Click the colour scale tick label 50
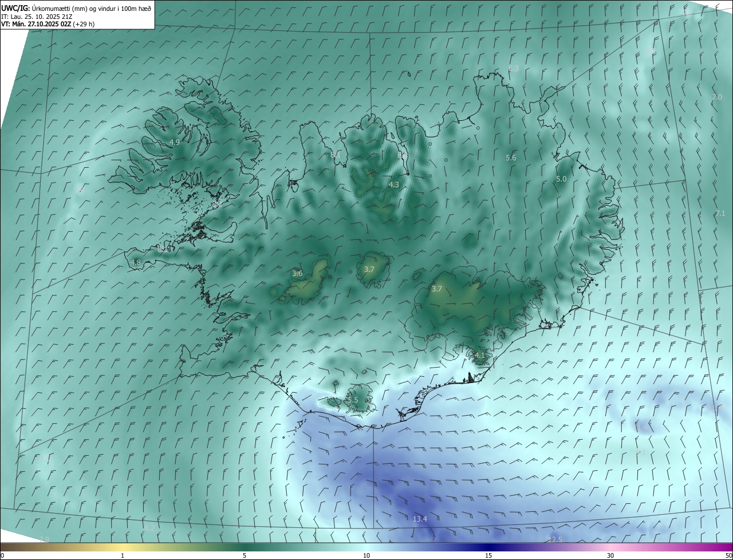This screenshot has height=560, width=733. pos(728,555)
